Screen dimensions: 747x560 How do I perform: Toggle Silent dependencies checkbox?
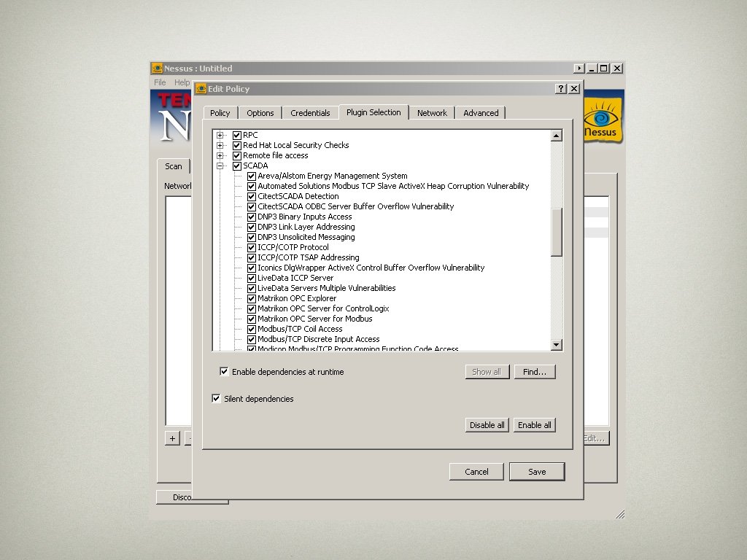pyautogui.click(x=216, y=399)
